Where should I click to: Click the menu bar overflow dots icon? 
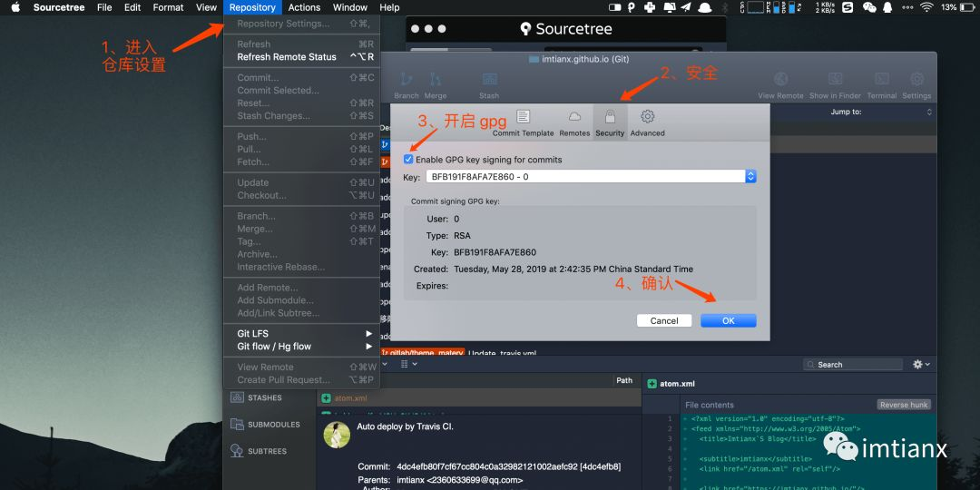pyautogui.click(x=906, y=7)
